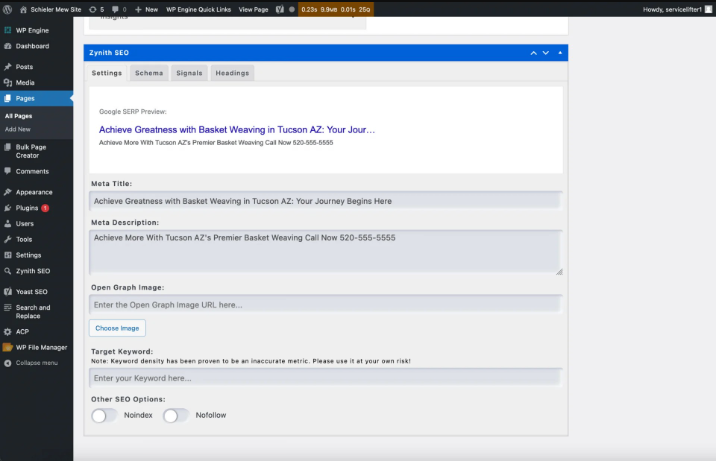Enable the Noindex toggle
Screen dimensions: 716x461
(104, 415)
